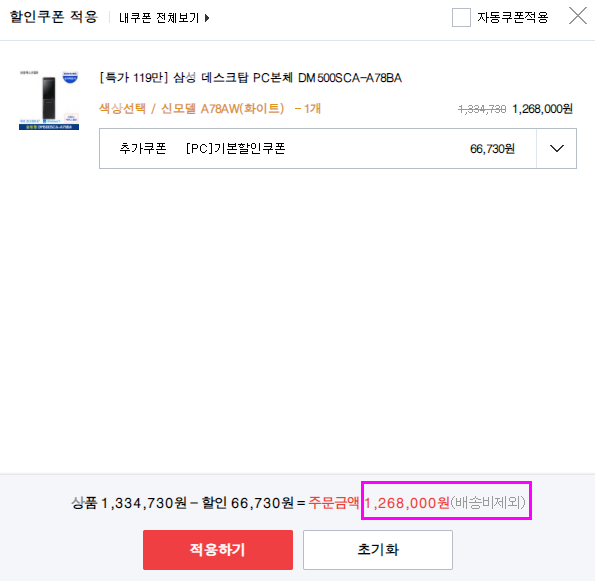The height and width of the screenshot is (581, 595).
Task: Click the 할인쿠폰 적용 dialog heading
Action: 54,17
